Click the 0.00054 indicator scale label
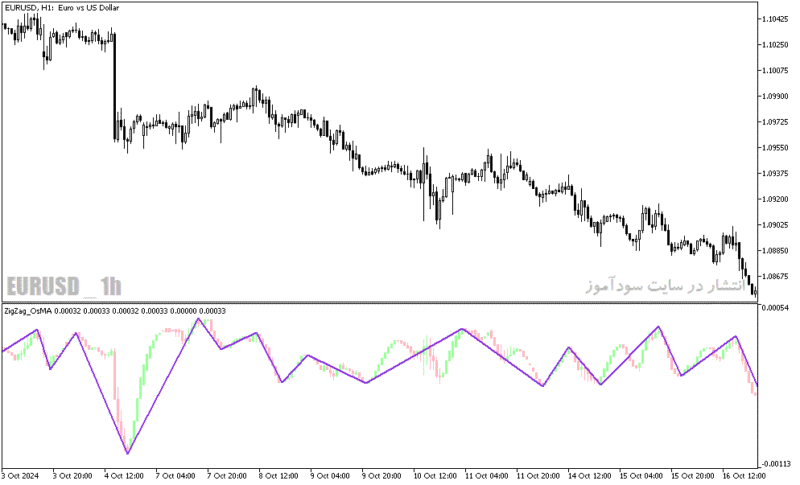 point(775,308)
